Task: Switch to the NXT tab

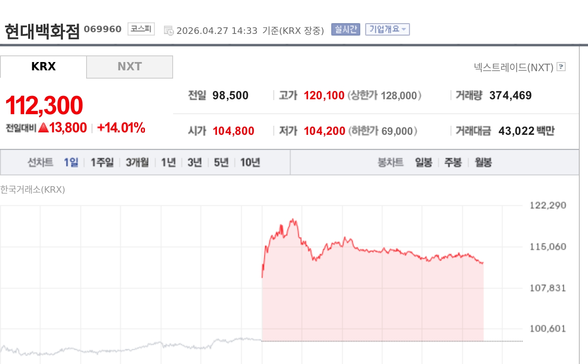Action: pos(130,67)
